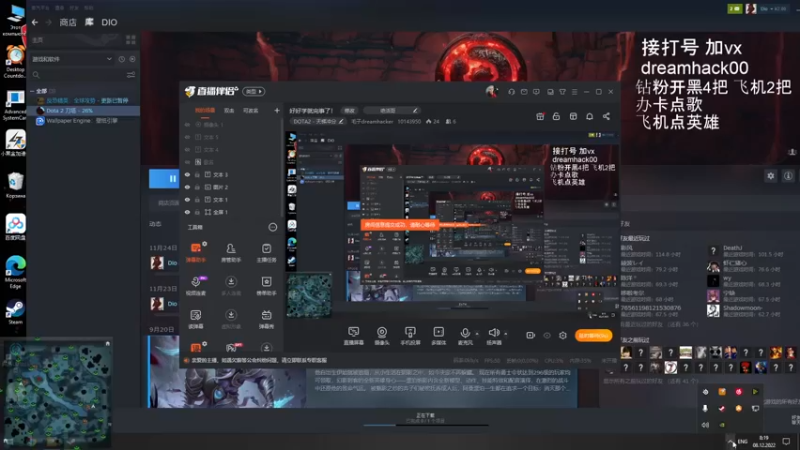Viewport: 800px width, 450px height.
Task: Add 摄像头 camera source
Action: coord(382,336)
